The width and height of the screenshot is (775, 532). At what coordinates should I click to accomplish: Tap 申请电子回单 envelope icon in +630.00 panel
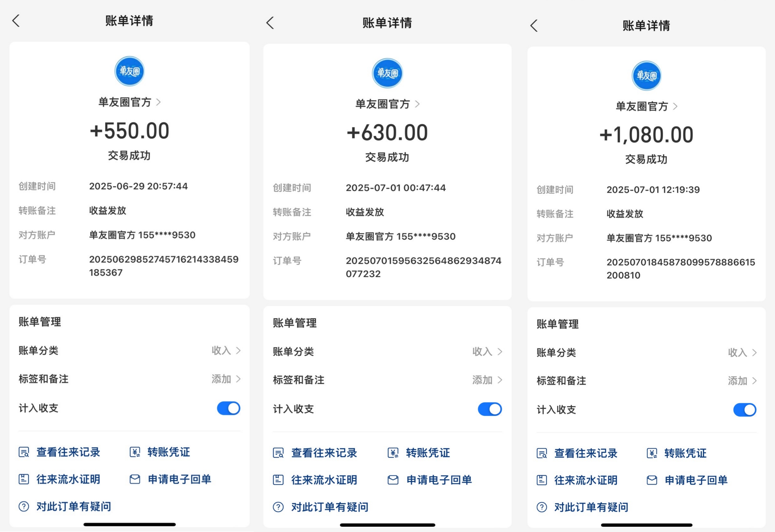[x=393, y=480]
